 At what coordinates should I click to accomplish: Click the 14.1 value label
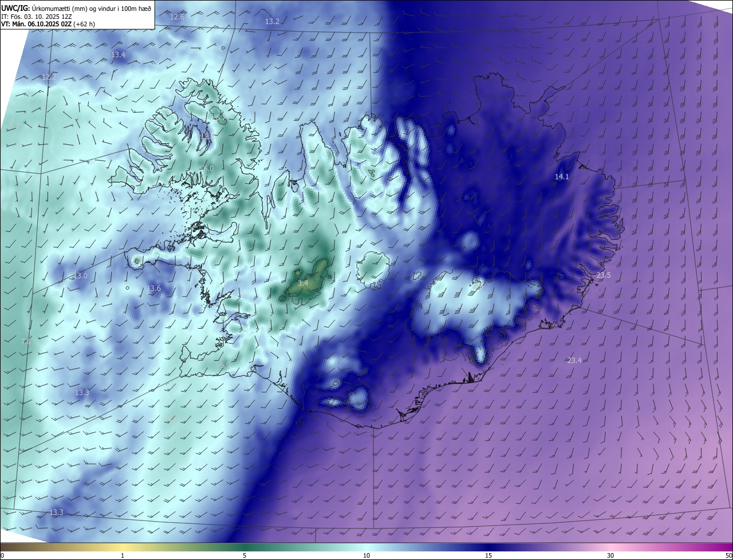562,177
